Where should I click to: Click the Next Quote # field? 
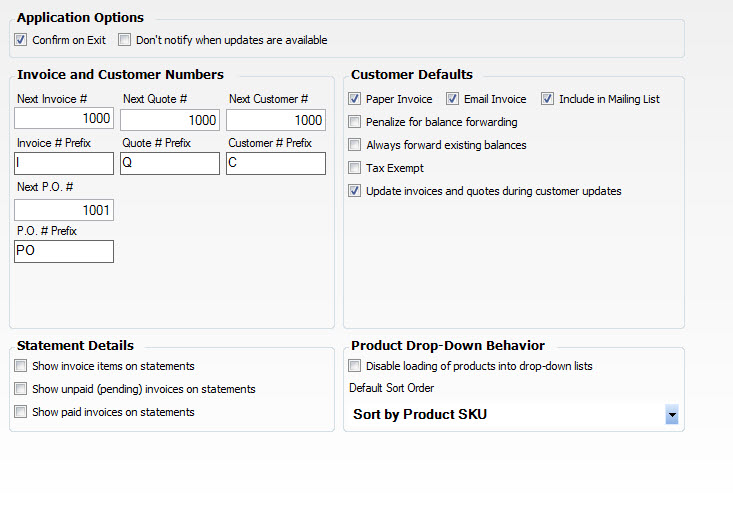pyautogui.click(x=170, y=120)
